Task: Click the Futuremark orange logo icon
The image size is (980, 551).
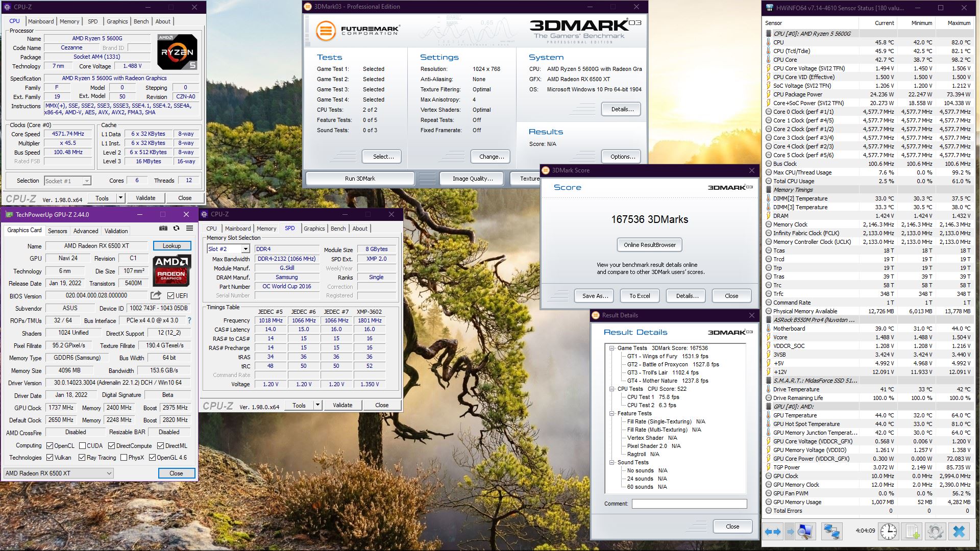Action: pyautogui.click(x=325, y=31)
